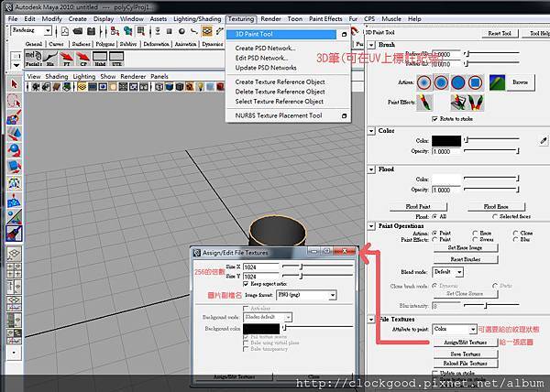The height and width of the screenshot is (392, 550).
Task: Click the square brush profile icon
Action: (x=475, y=82)
